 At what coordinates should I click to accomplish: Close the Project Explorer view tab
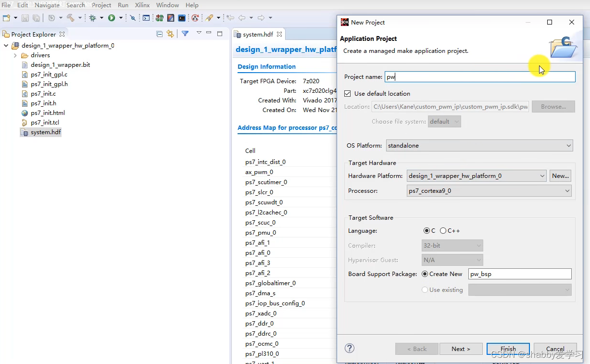[62, 34]
